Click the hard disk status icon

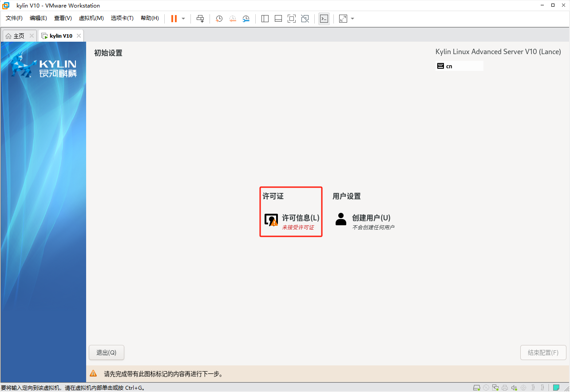(x=476, y=388)
